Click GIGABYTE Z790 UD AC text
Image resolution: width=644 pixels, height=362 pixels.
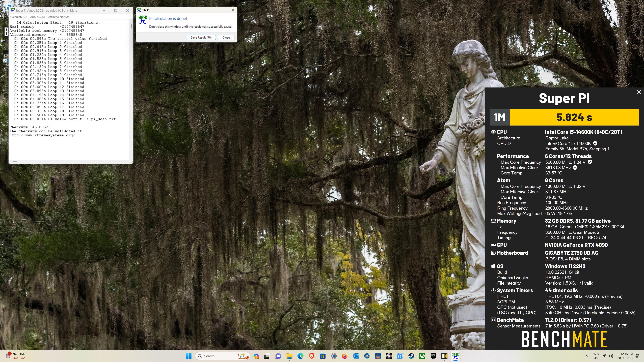572,253
